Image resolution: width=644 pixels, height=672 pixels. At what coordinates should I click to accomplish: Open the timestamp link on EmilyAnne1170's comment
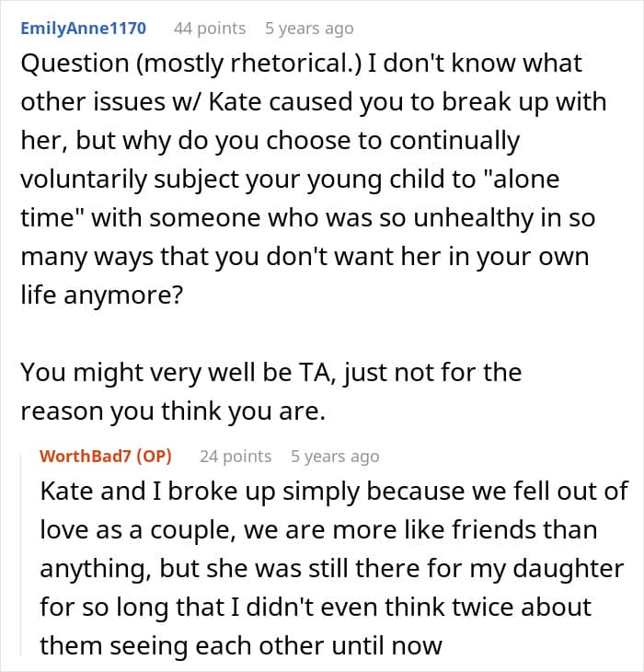[309, 29]
